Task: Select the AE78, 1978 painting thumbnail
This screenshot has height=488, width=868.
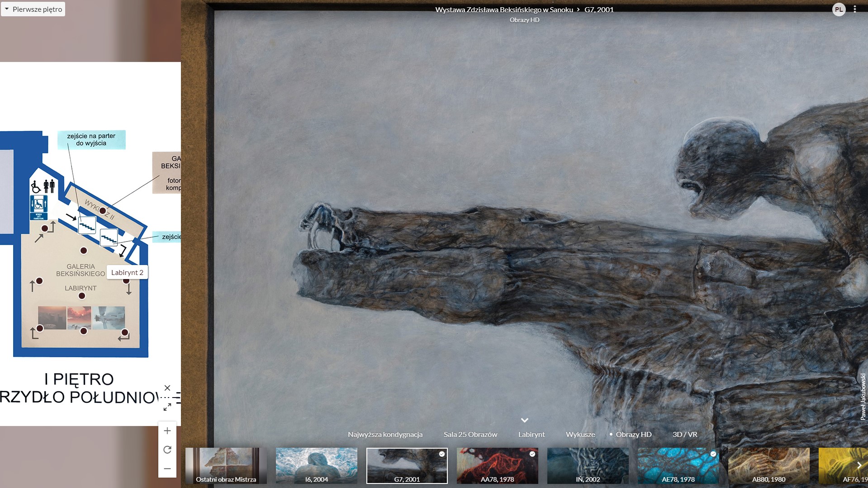Action: [678, 465]
